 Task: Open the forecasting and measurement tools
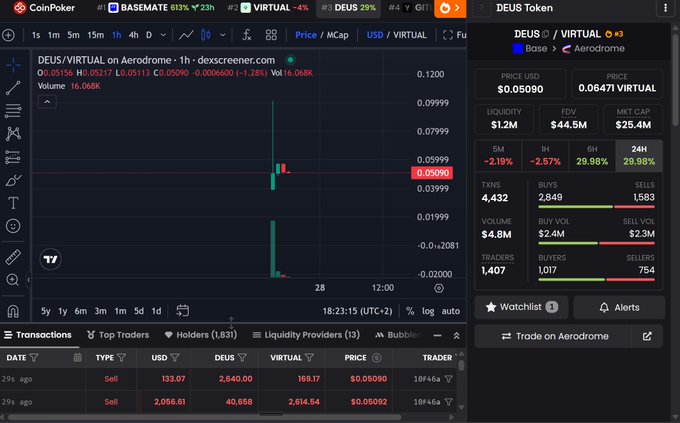tap(13, 157)
